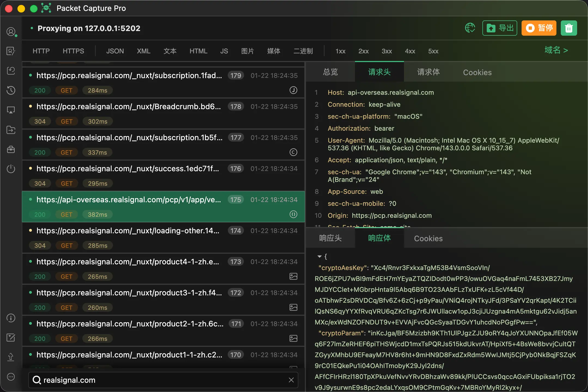Toggle the 4xx status filter
588x392 pixels.
point(410,51)
